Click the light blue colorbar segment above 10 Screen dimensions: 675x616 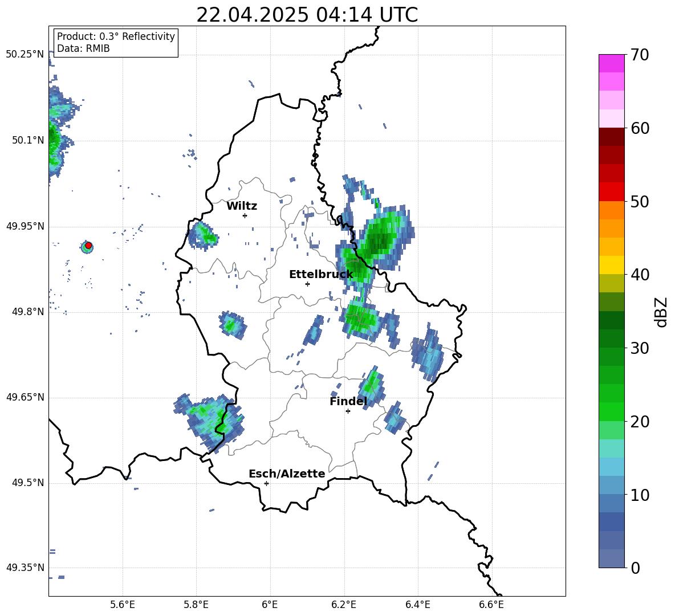point(611,486)
